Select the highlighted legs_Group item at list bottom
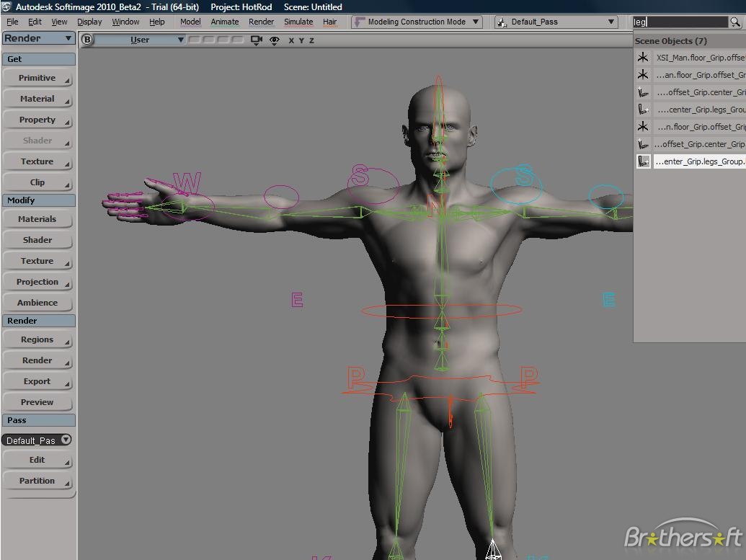746x560 pixels. (x=699, y=161)
